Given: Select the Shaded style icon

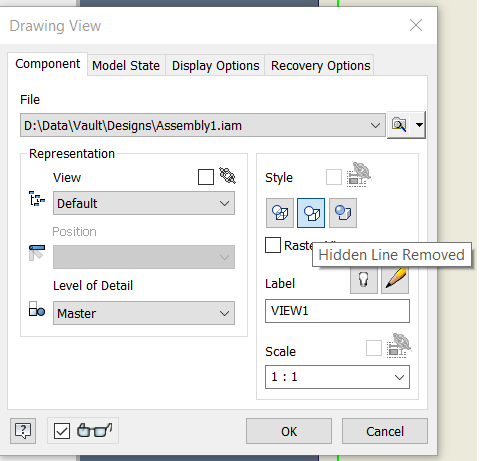Looking at the screenshot, I should 343,213.
